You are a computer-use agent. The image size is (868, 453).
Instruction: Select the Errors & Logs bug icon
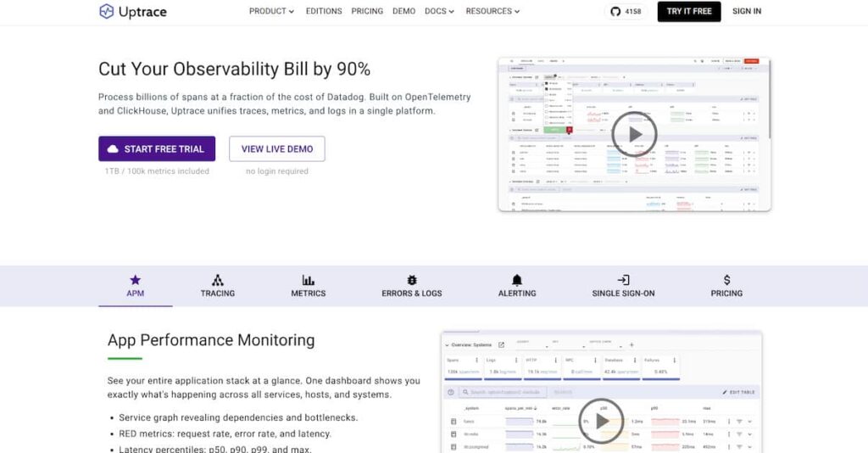tap(412, 280)
